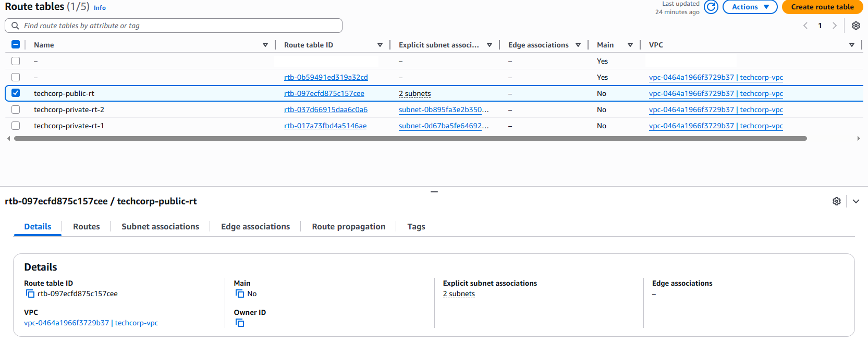Open the Subnet associations tab

pyautogui.click(x=160, y=227)
